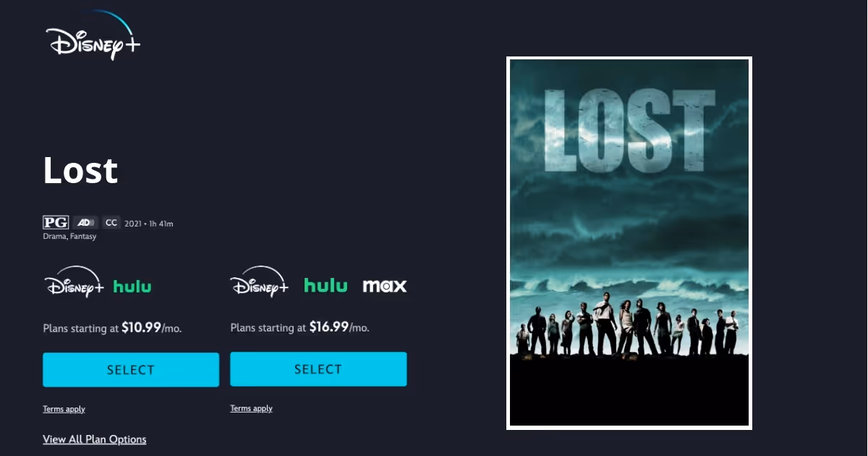Click the Disney+ logo in the $10.99 bundle
The width and height of the screenshot is (868, 456).
point(75,282)
